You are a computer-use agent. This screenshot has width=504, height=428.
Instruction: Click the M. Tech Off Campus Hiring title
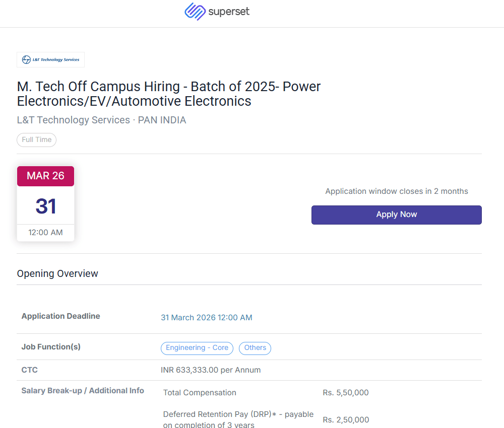coord(169,94)
